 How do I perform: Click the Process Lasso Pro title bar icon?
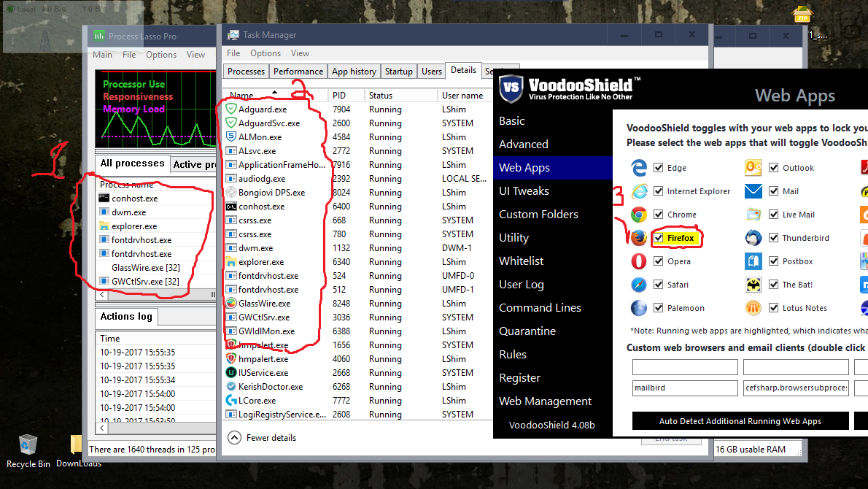click(99, 36)
